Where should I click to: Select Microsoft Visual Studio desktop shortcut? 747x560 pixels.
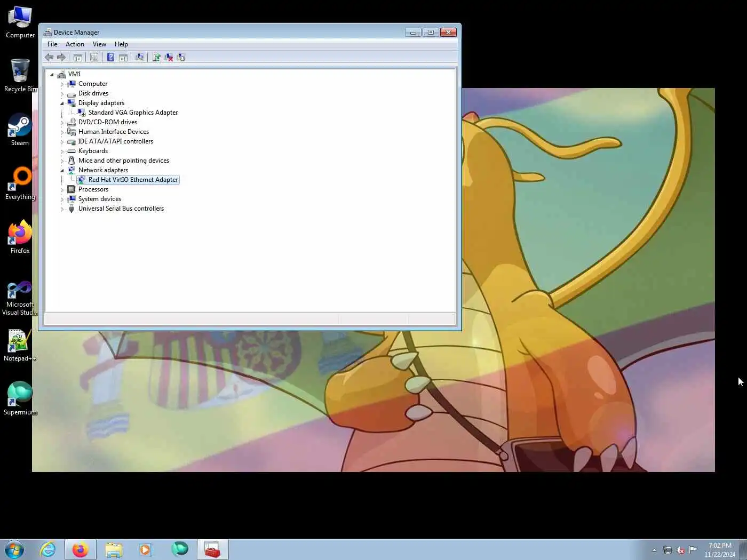click(x=20, y=298)
